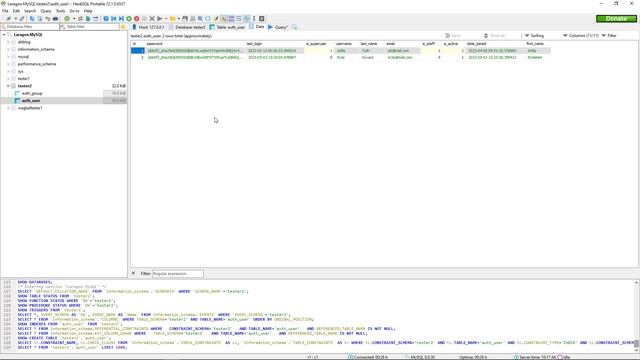This screenshot has height=360, width=640.
Task: Click the disconnect icon in toolbar
Action: point(22,19)
